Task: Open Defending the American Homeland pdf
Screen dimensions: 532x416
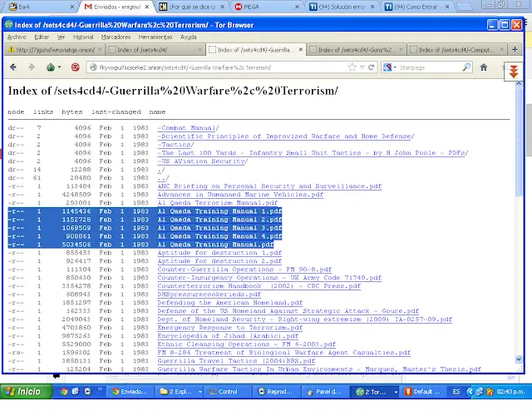Action: coord(229,303)
